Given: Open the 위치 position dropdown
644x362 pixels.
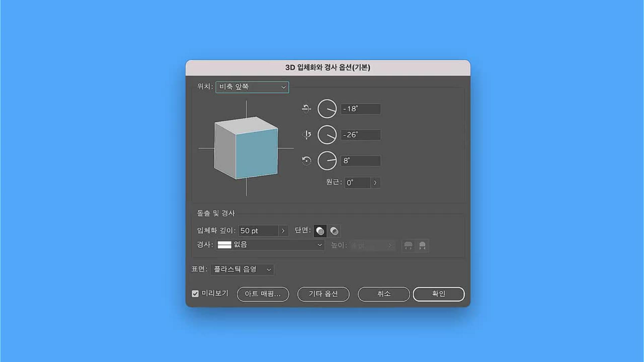Looking at the screenshot, I should (x=252, y=87).
